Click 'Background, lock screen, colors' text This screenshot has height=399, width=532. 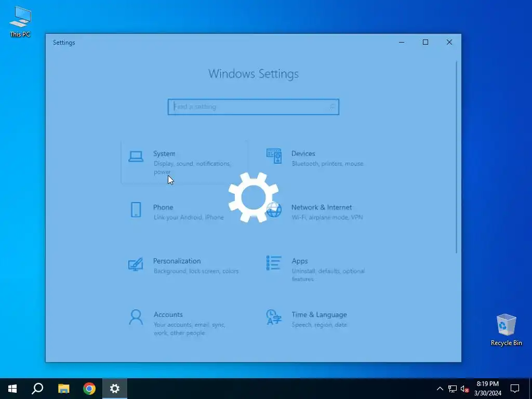click(x=196, y=271)
